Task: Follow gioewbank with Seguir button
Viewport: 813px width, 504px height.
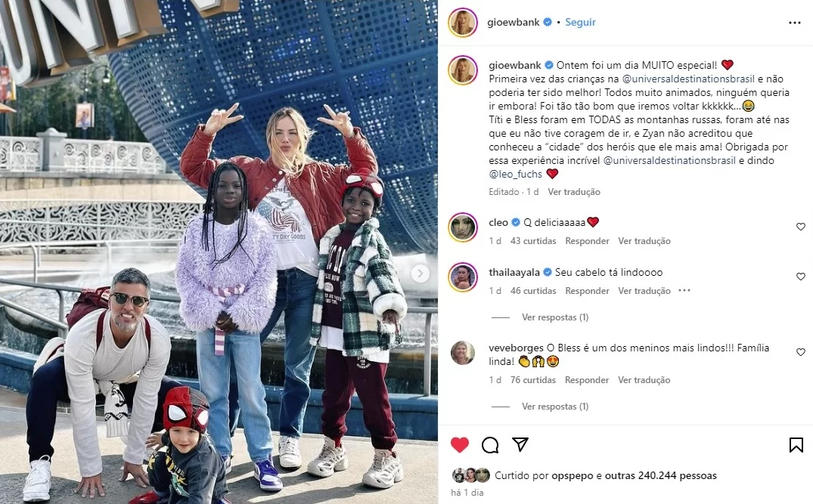Action: (x=580, y=22)
